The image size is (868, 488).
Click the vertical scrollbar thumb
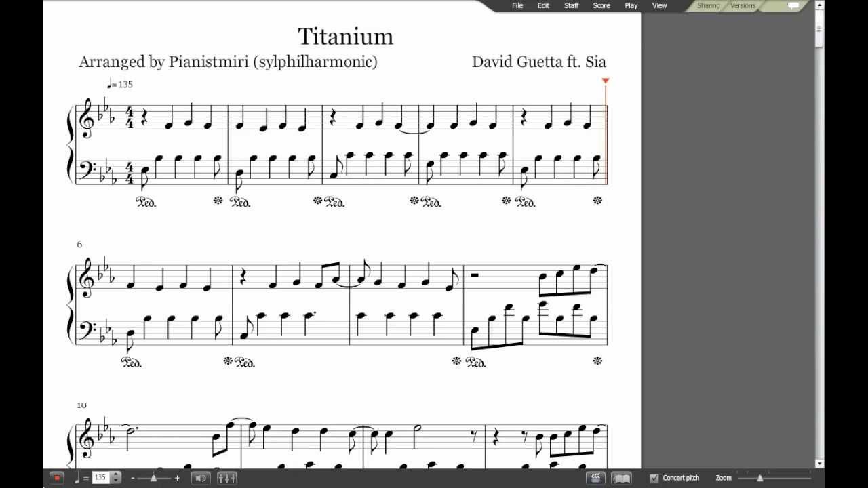[x=819, y=29]
